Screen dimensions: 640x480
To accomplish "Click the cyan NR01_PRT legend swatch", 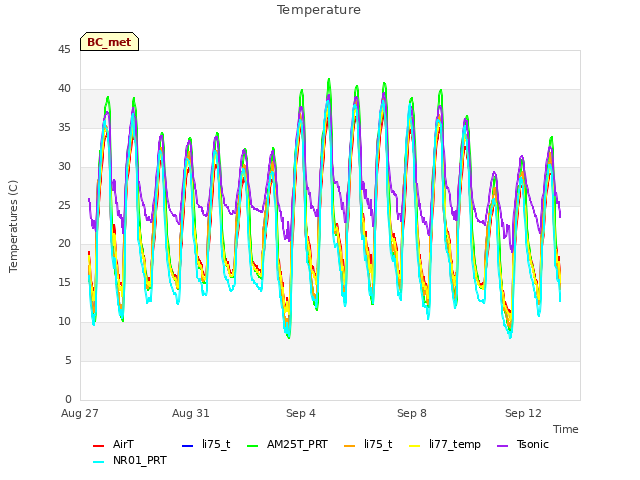I will click(98, 462).
